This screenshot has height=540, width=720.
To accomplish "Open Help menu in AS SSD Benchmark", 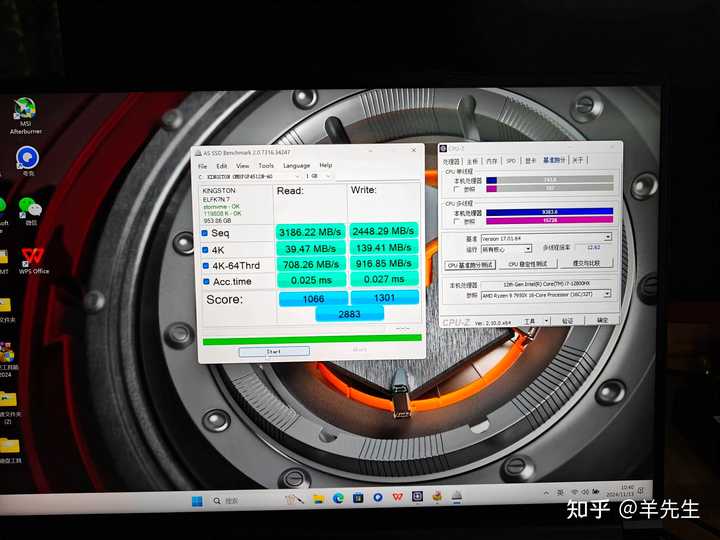I will (x=326, y=165).
